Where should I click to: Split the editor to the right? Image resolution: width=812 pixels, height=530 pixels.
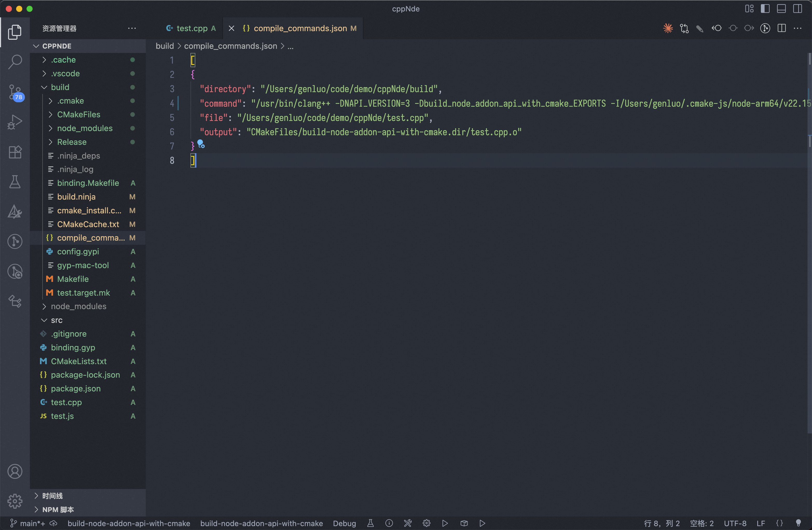point(782,28)
